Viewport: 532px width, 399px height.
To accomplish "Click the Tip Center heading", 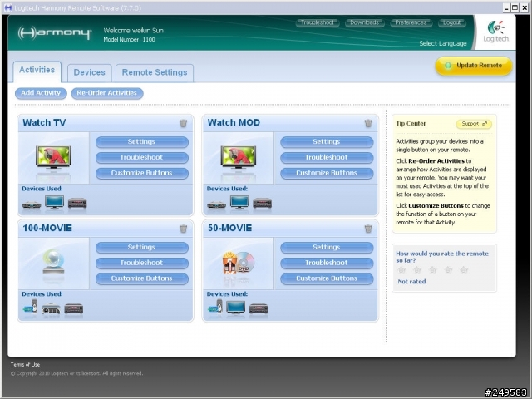I will click(411, 124).
